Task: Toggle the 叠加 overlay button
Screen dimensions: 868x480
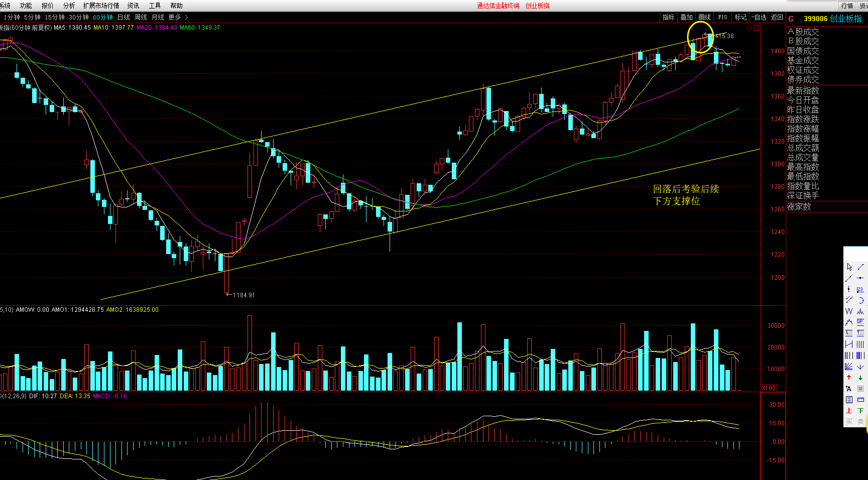Action: (x=687, y=17)
